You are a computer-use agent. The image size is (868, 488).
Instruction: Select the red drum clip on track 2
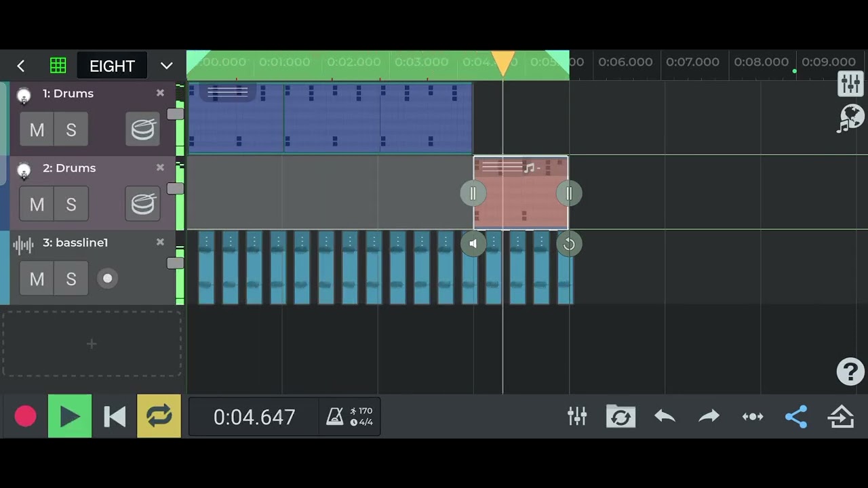point(521,193)
